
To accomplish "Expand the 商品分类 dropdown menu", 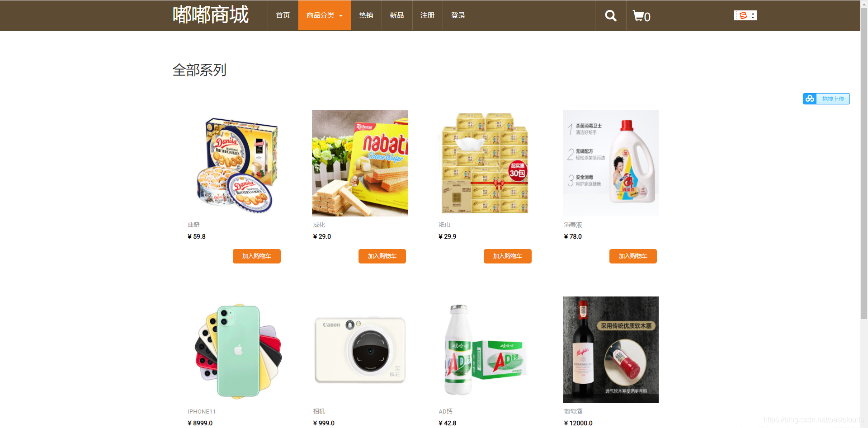I will tap(325, 15).
